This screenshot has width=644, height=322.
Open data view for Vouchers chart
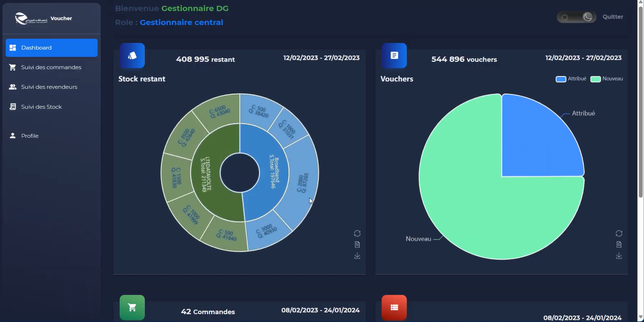pos(619,245)
